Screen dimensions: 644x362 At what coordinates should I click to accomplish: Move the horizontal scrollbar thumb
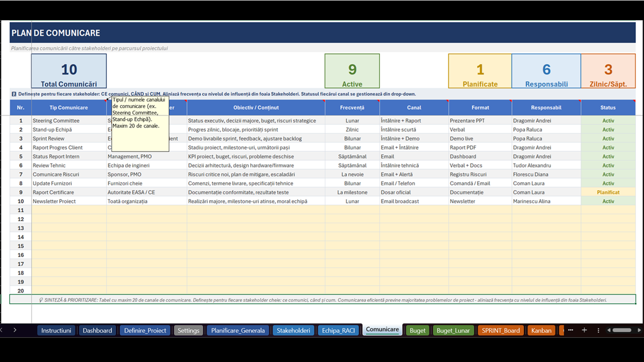(x=622, y=330)
